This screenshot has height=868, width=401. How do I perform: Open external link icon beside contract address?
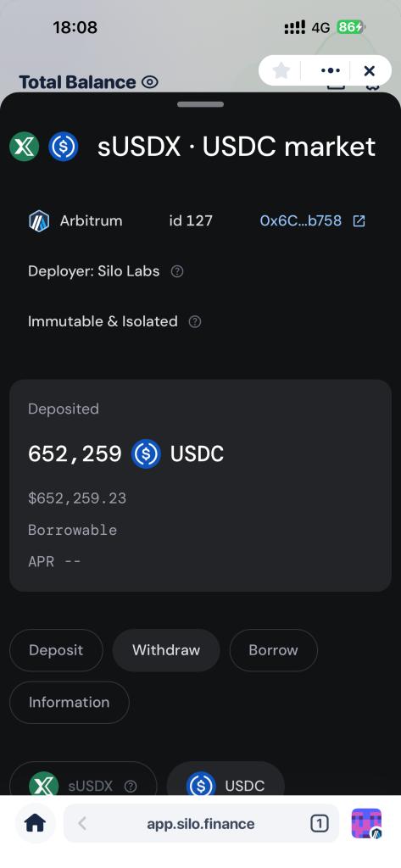[359, 221]
